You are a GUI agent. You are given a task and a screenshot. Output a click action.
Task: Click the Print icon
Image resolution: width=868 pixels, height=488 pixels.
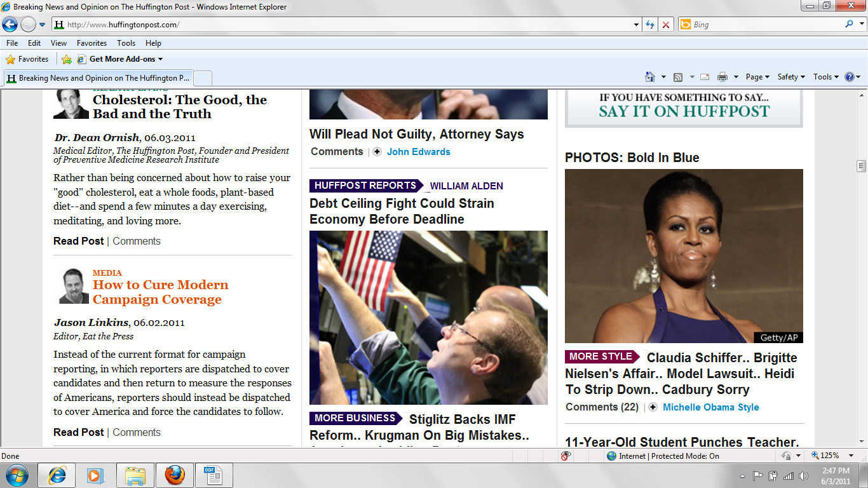pyautogui.click(x=722, y=77)
